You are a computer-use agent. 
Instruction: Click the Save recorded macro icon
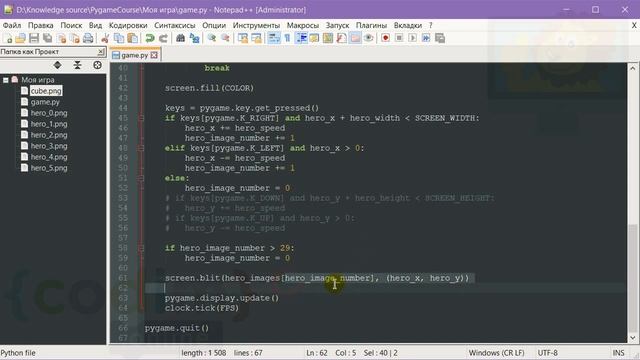pos(440,38)
